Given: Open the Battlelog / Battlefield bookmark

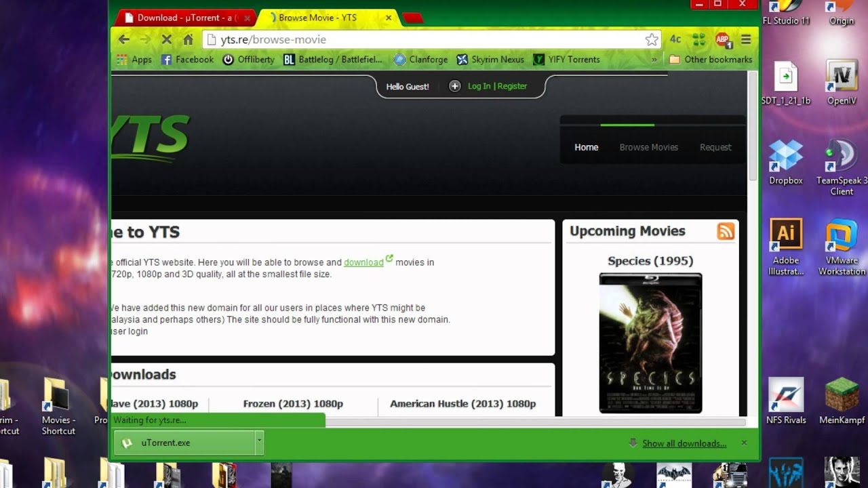Looking at the screenshot, I should (333, 60).
